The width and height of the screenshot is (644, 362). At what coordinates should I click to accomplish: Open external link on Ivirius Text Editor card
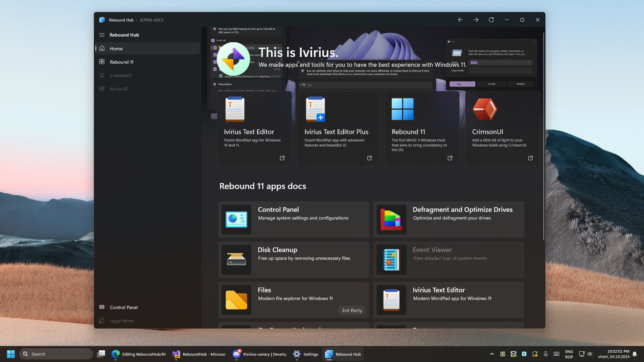[x=282, y=158]
